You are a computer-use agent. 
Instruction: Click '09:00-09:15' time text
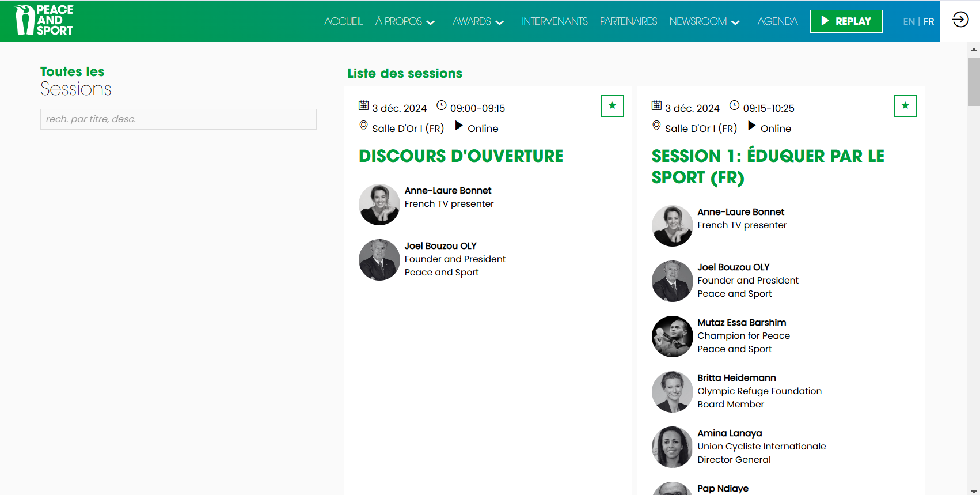tap(477, 108)
